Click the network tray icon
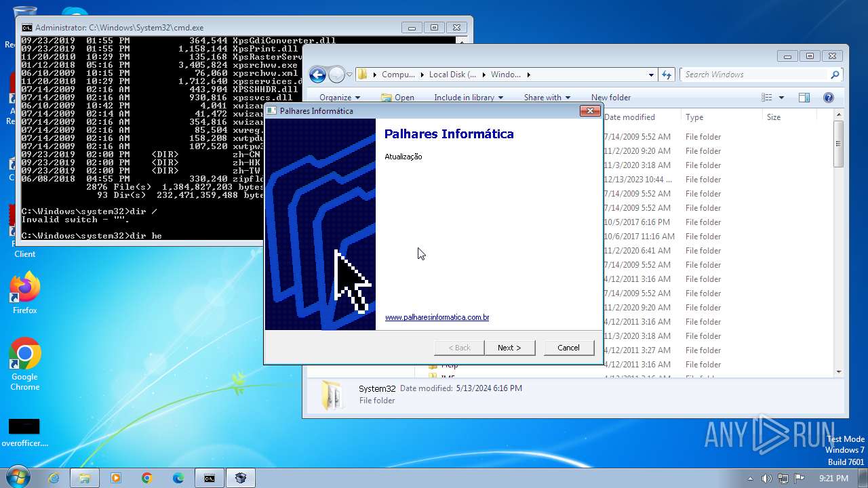Image resolution: width=868 pixels, height=488 pixels. click(783, 479)
